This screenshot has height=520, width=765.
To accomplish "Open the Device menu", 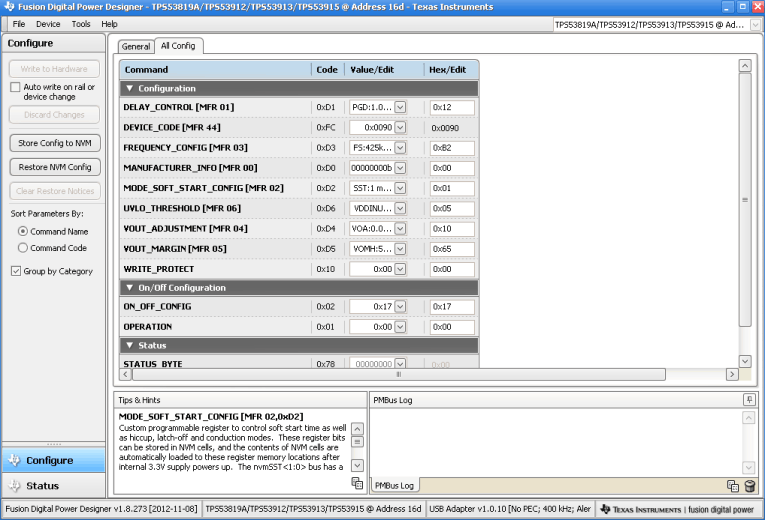I will click(48, 24).
